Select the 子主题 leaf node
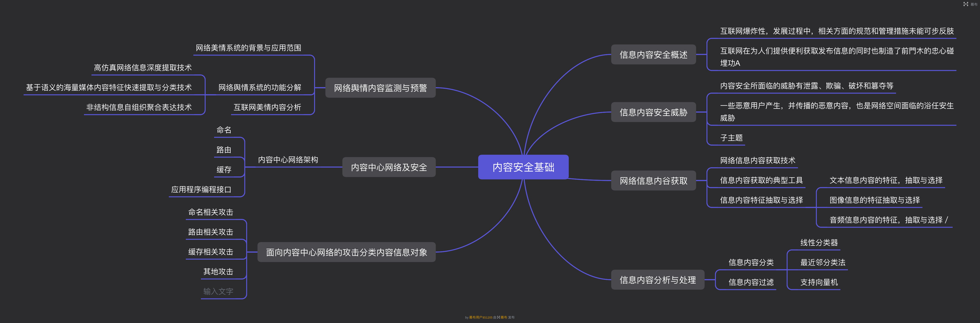 (x=731, y=138)
